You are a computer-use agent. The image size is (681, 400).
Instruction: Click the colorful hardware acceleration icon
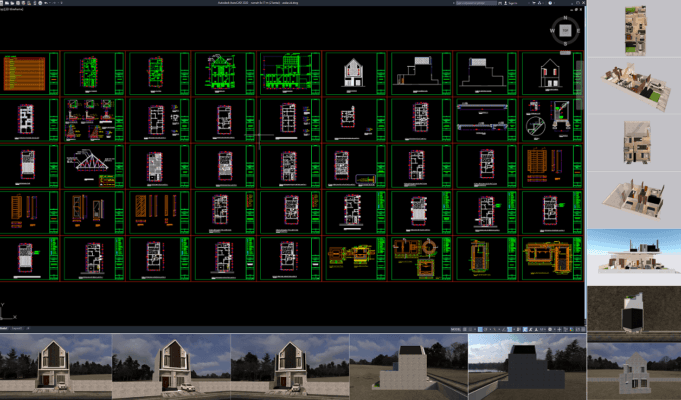[x=572, y=329]
